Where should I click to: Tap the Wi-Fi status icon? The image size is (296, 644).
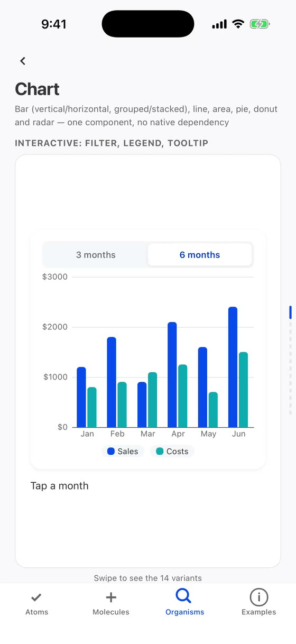(238, 24)
